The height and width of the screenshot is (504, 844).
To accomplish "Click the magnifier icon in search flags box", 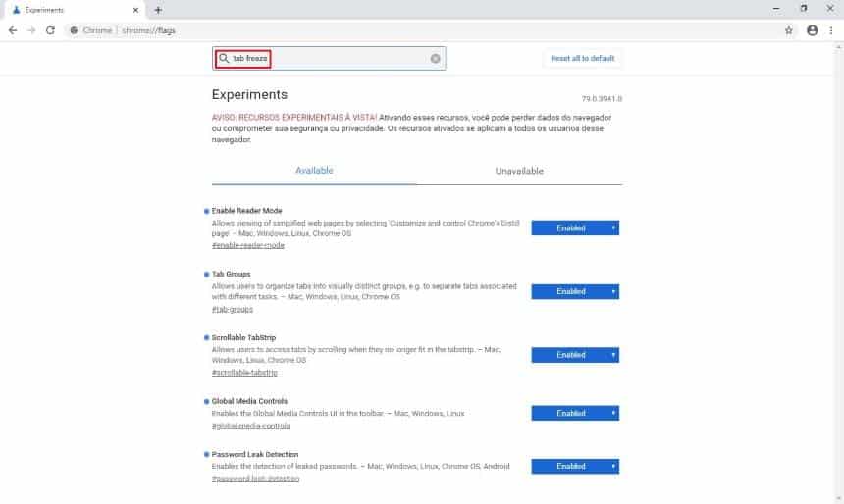I will [x=224, y=58].
